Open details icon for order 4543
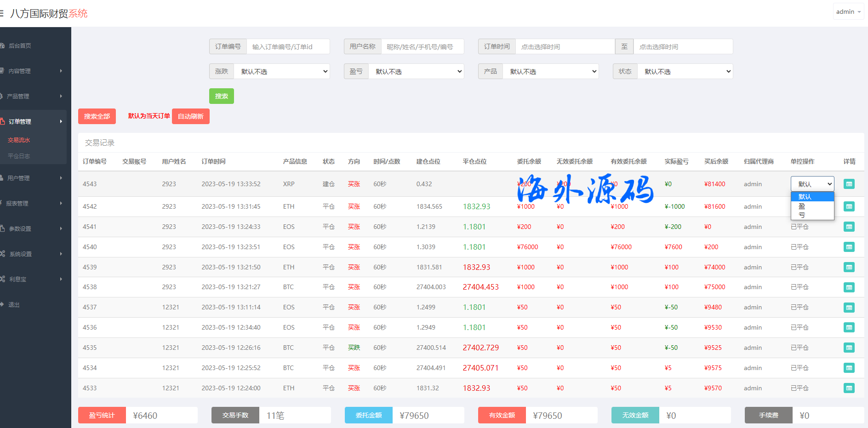The height and width of the screenshot is (428, 868). (x=849, y=184)
